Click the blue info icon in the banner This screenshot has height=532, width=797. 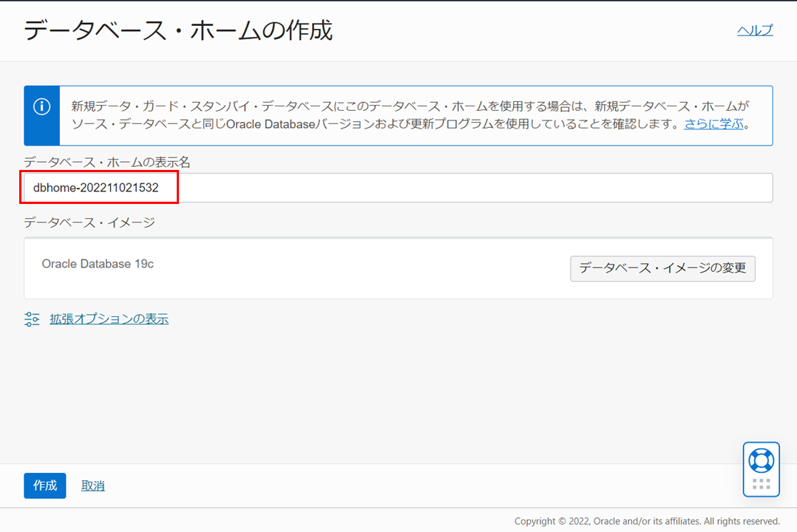pyautogui.click(x=42, y=106)
